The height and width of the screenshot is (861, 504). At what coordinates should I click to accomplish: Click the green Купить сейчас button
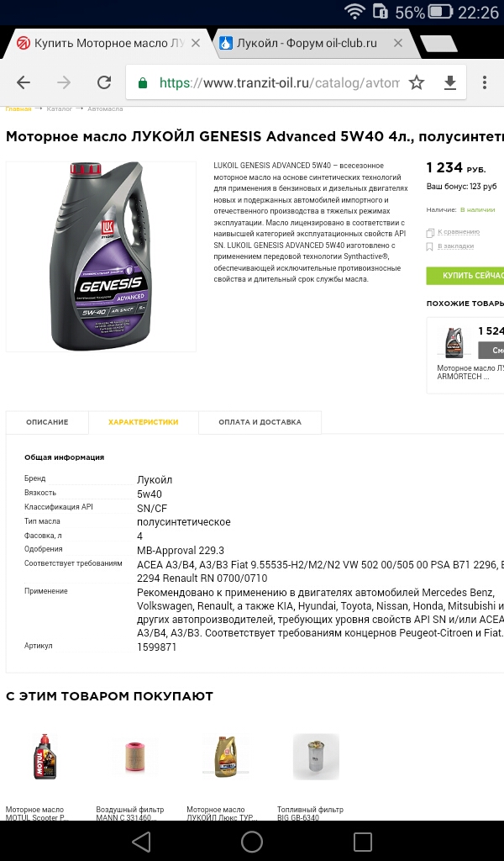465,275
